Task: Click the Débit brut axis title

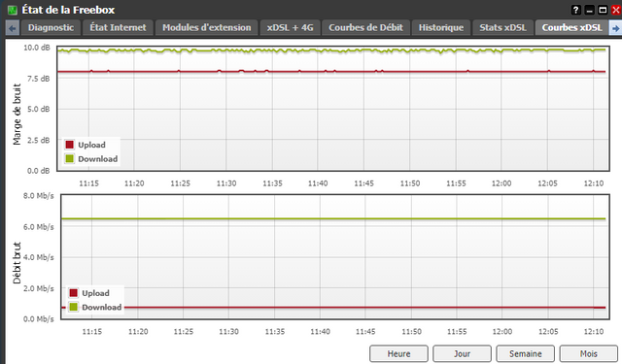Action: coord(17,263)
